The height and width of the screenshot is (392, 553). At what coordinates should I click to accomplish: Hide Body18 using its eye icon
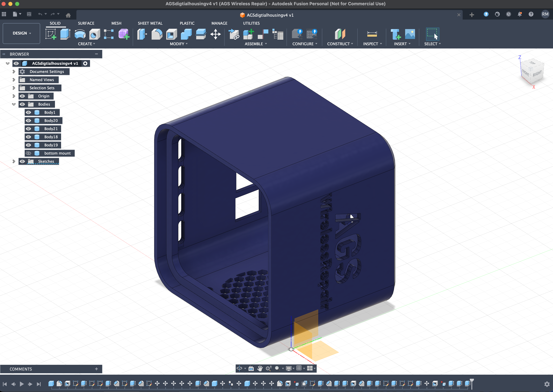pos(28,137)
